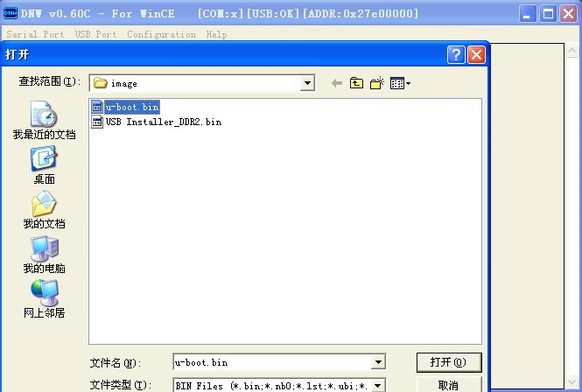The width and height of the screenshot is (582, 392).
Task: Open the Configuration menu
Action: pyautogui.click(x=161, y=34)
